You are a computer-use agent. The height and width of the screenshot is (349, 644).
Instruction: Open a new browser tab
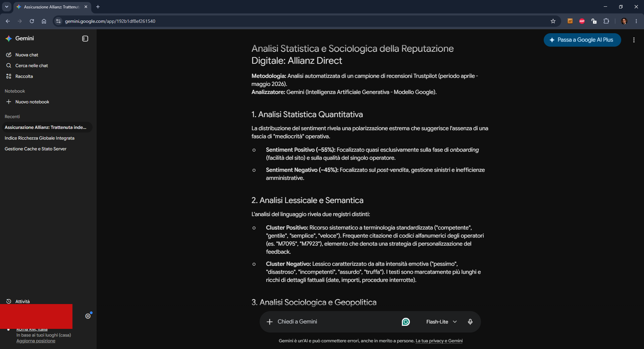point(98,7)
